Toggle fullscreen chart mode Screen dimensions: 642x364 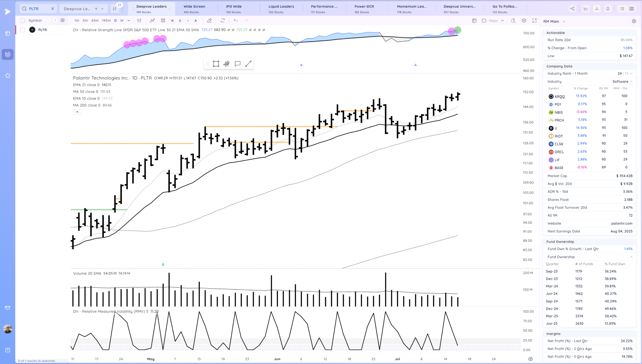pos(534,21)
